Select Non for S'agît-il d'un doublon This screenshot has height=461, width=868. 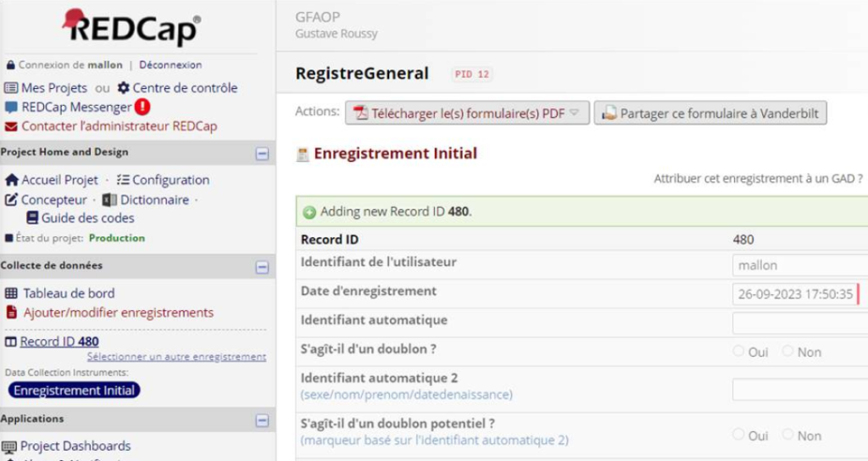(788, 351)
